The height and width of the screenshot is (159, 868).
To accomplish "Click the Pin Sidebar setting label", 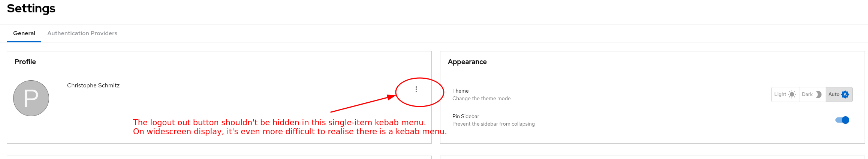I will (465, 116).
